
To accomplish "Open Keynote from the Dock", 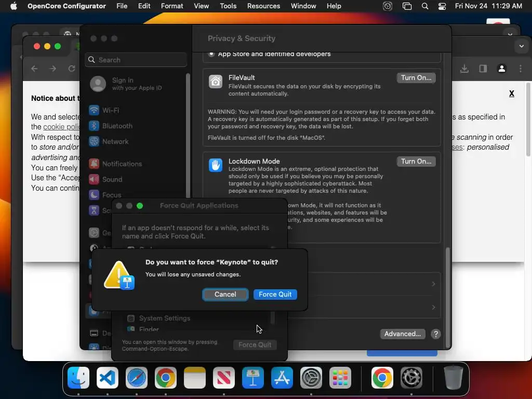I will coord(253,378).
